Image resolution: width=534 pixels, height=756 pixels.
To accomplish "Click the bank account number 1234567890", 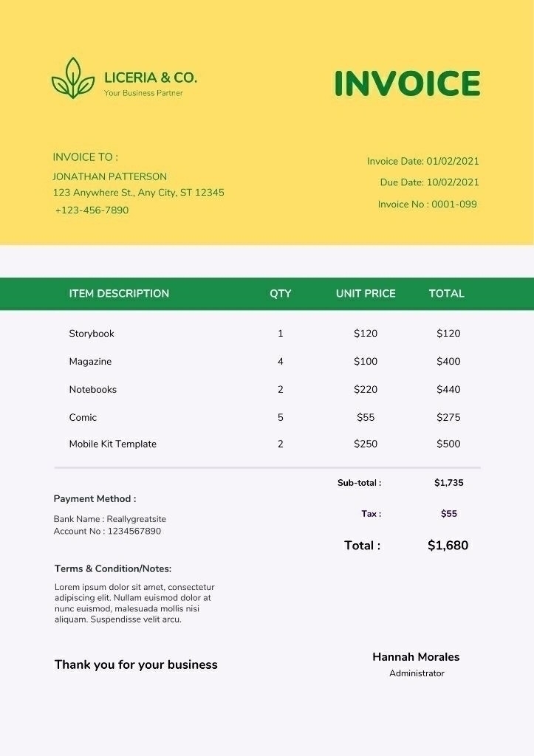I will [x=134, y=531].
